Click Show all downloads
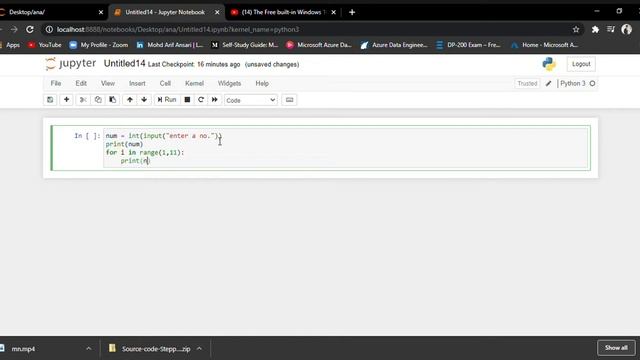Image resolution: width=640 pixels, height=360 pixels. click(616, 348)
